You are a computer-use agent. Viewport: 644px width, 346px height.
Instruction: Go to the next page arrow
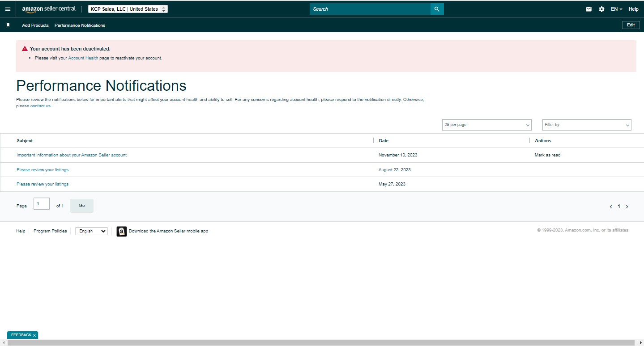click(627, 207)
